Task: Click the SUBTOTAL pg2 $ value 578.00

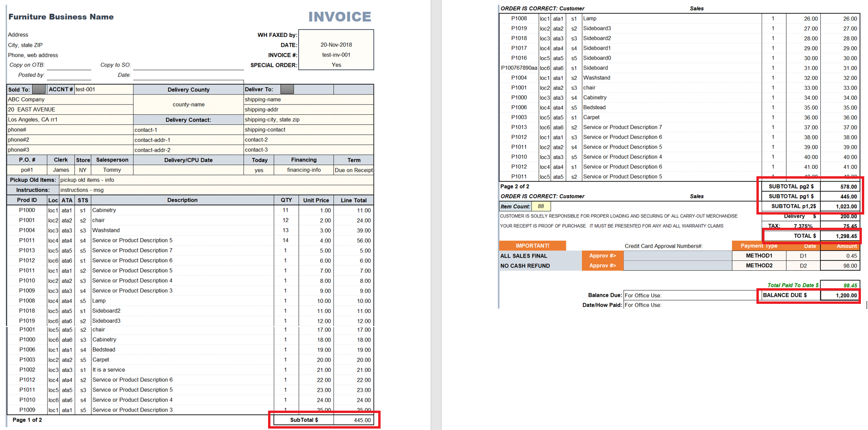Action: point(849,187)
